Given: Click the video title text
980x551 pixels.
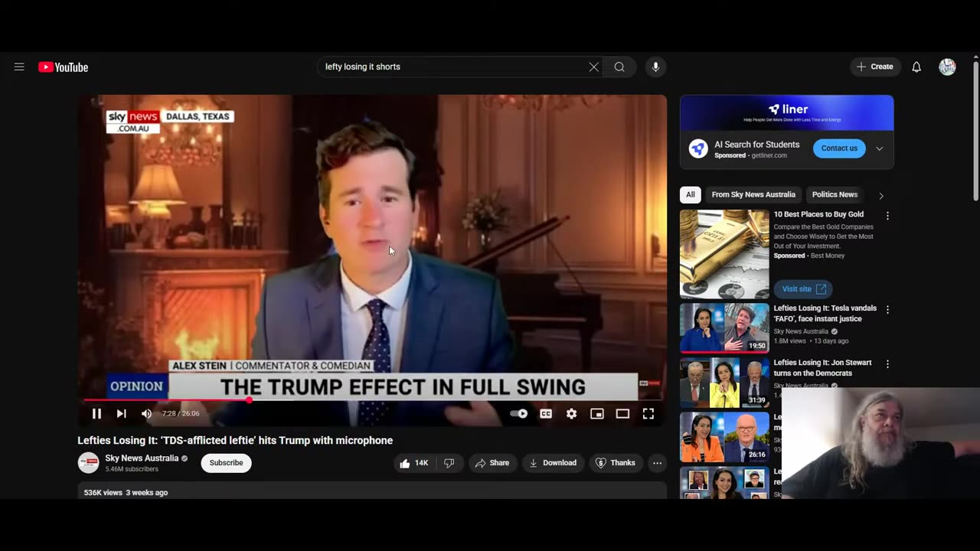Looking at the screenshot, I should point(235,441).
